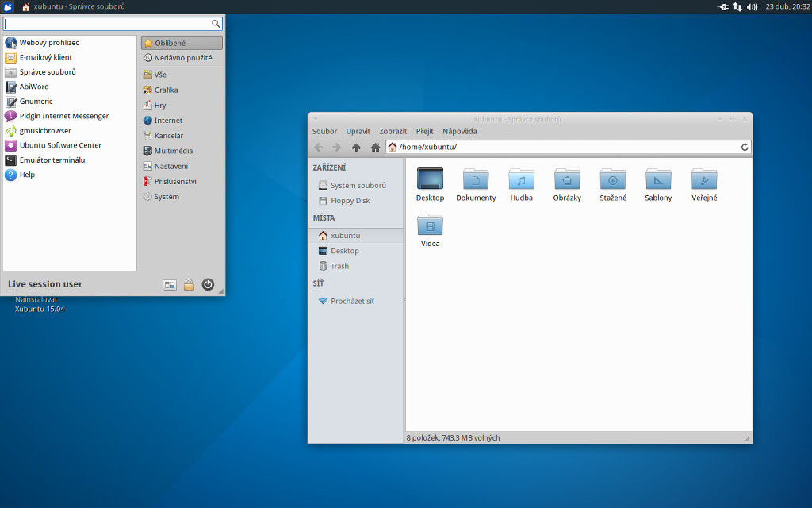Screen dimensions: 812x508
Task: Select Systém souborů in sidebar
Action: (x=356, y=186)
